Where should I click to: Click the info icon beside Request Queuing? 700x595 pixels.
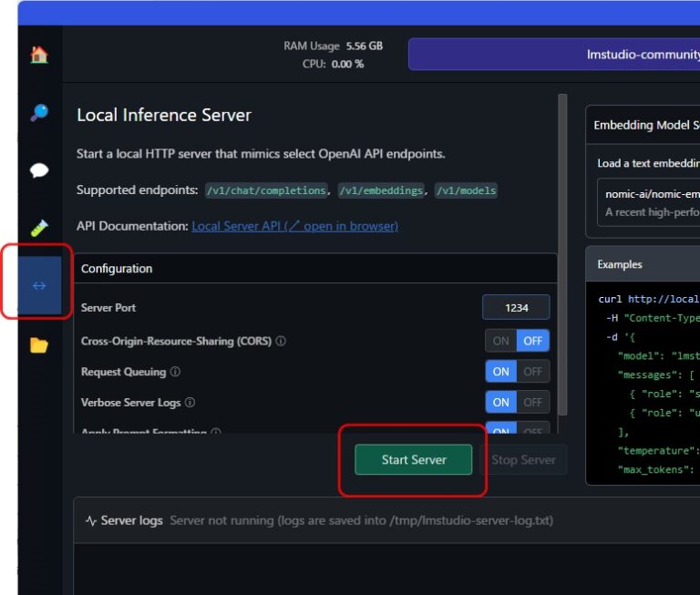[x=175, y=372]
